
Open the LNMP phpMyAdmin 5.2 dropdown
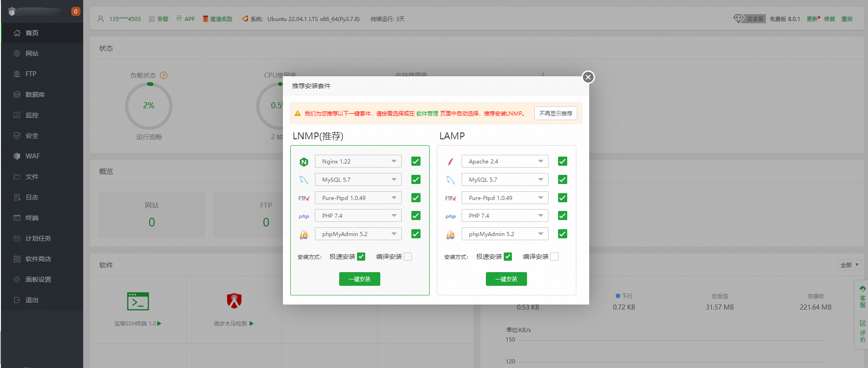pyautogui.click(x=358, y=234)
